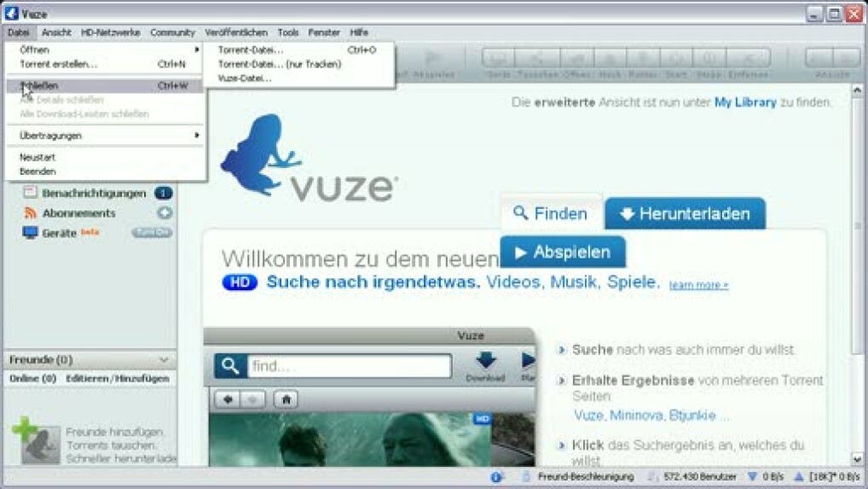The width and height of the screenshot is (868, 489).
Task: Choose Vuze-Datei… in the submenu
Action: pyautogui.click(x=245, y=78)
